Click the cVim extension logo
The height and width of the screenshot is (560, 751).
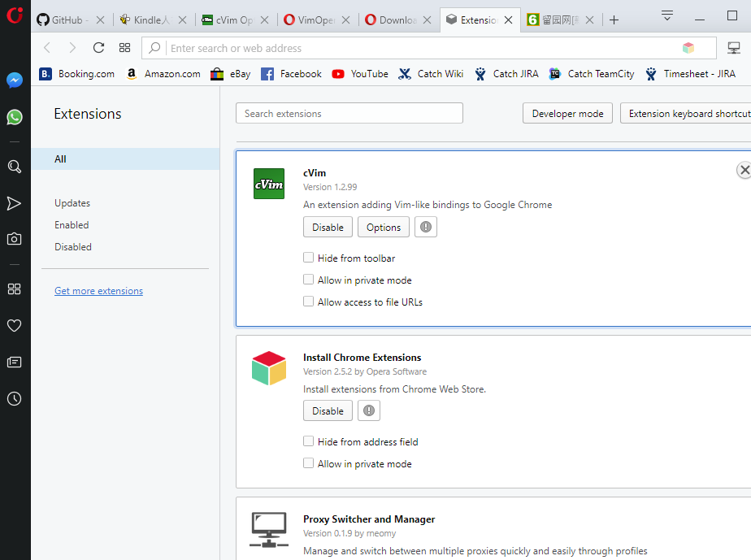point(269,184)
